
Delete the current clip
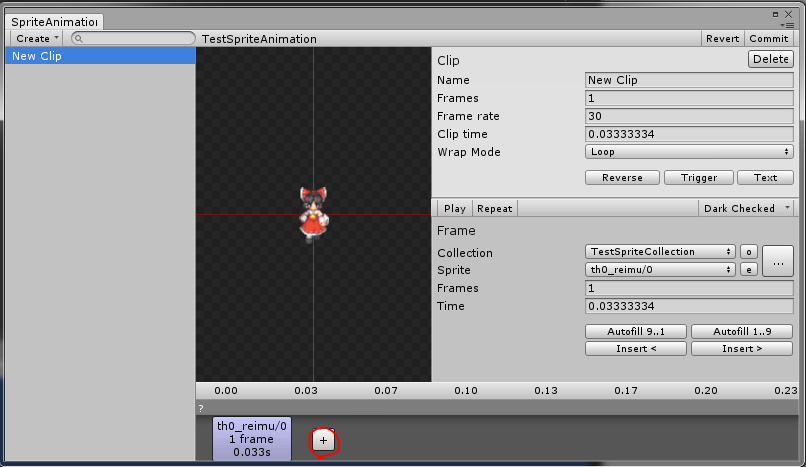coord(770,59)
